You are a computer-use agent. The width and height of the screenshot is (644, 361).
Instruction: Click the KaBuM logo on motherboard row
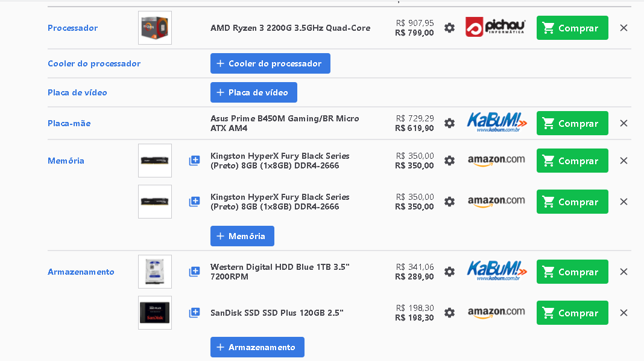pos(496,122)
